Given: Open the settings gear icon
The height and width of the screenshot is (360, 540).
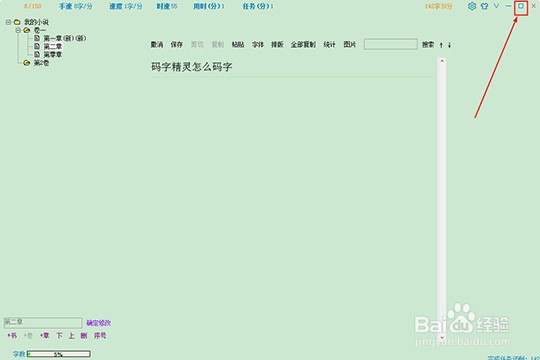Looking at the screenshot, I should pyautogui.click(x=472, y=6).
